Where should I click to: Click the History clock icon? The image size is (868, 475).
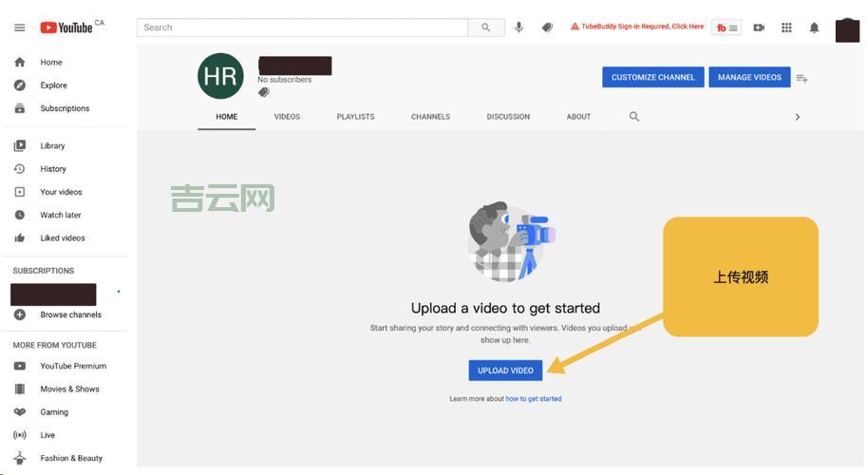[x=19, y=169]
